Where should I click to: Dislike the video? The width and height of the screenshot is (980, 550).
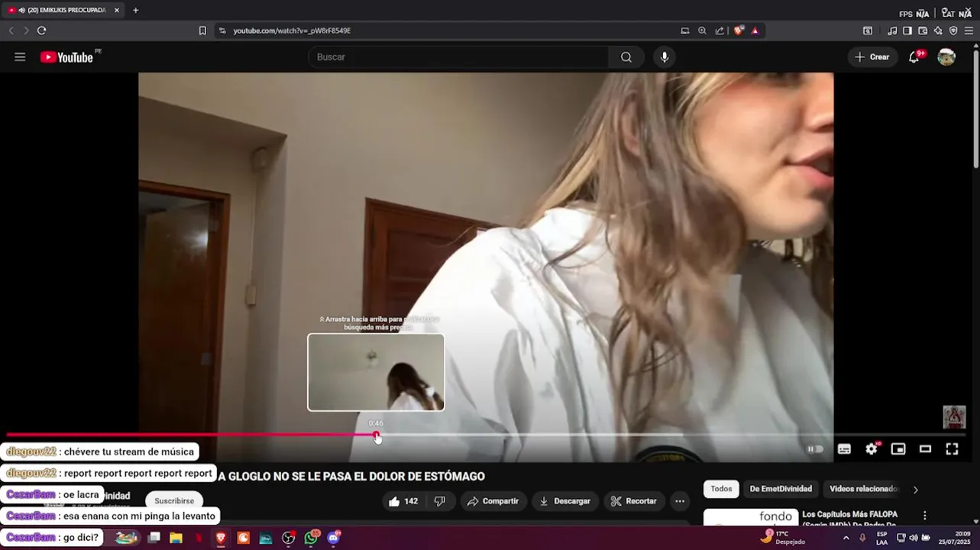pyautogui.click(x=440, y=501)
